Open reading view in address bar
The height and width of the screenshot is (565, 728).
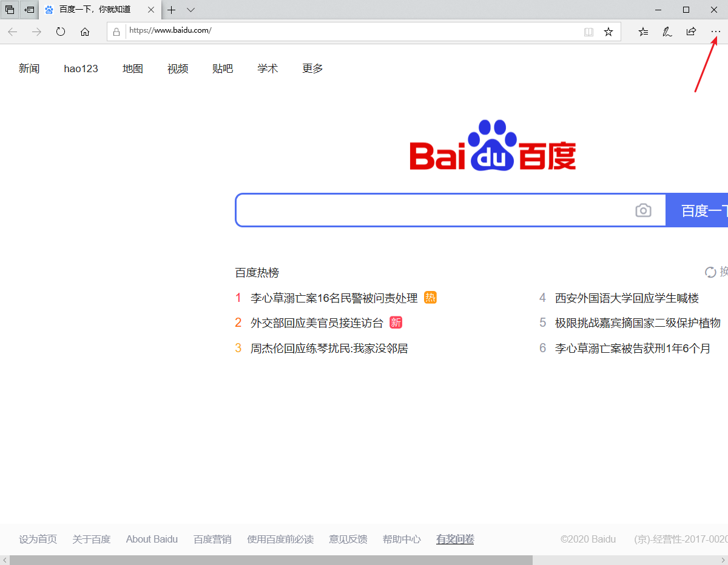(x=588, y=32)
